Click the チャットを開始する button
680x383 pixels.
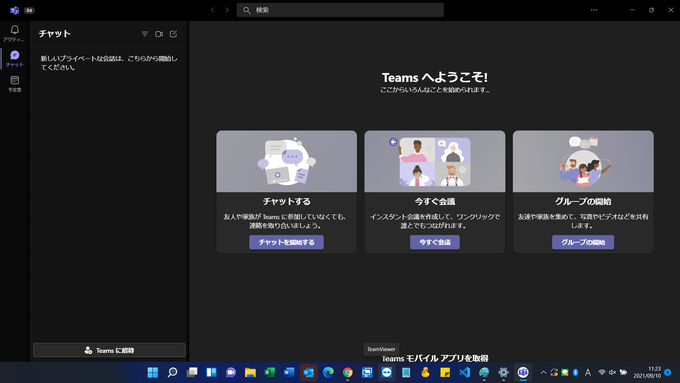[286, 242]
